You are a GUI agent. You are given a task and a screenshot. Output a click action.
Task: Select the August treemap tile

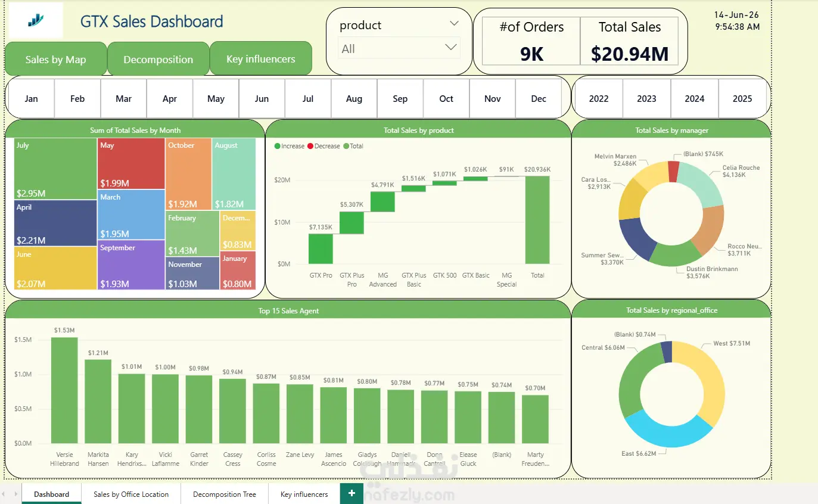pos(234,174)
